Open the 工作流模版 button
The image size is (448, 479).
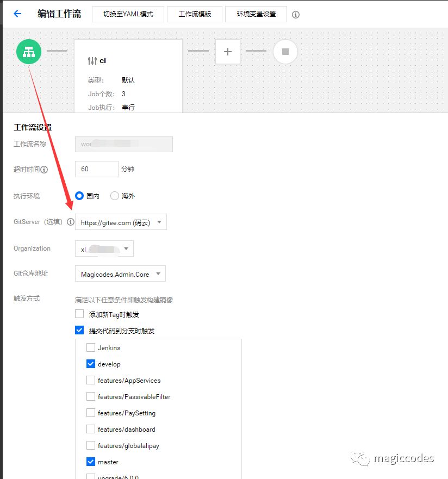[x=195, y=14]
